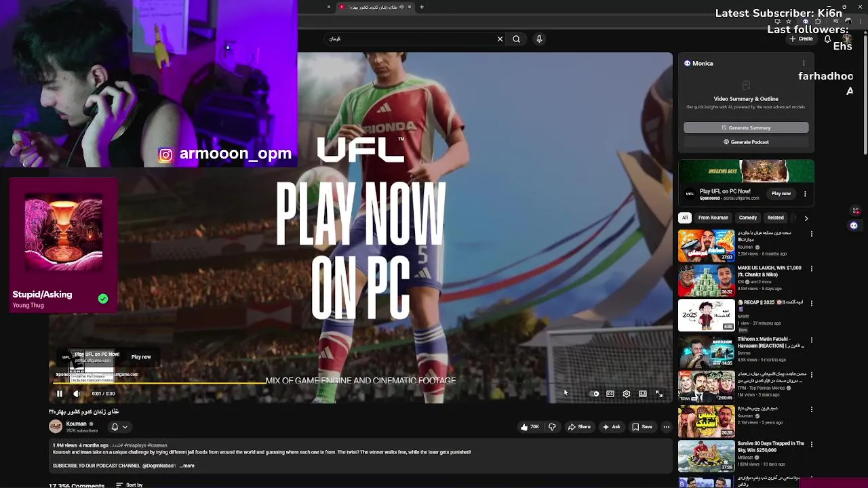
Task: Open the browser extensions puzzle icon
Action: click(x=817, y=21)
